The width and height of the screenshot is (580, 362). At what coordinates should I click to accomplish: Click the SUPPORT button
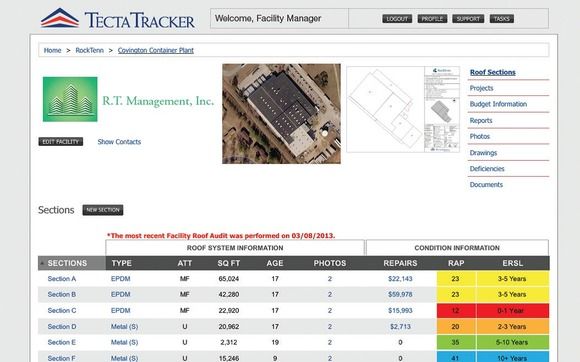pos(468,19)
